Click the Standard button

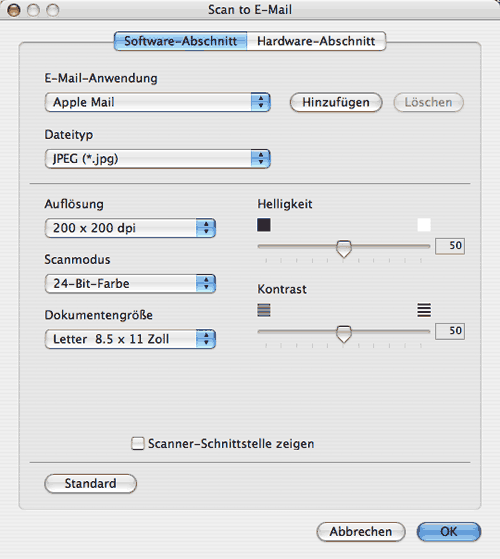pyautogui.click(x=91, y=483)
